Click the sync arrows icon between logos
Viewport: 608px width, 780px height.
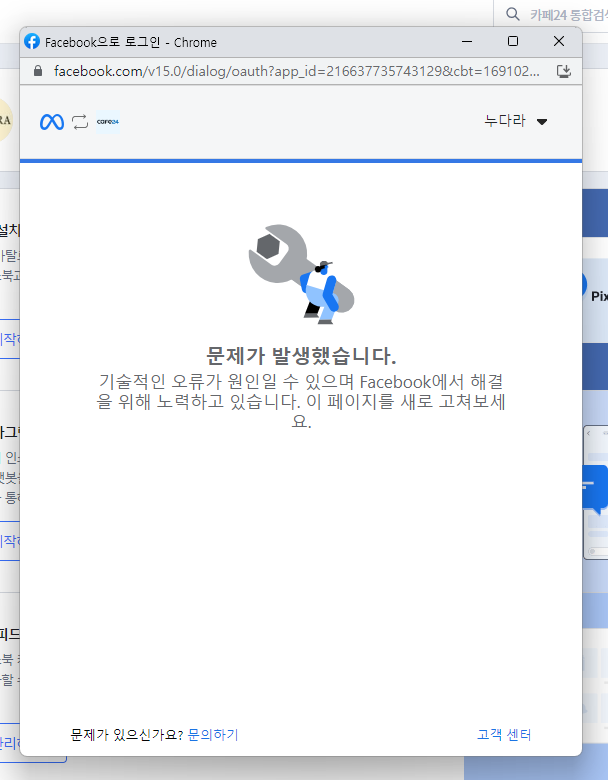pyautogui.click(x=80, y=122)
